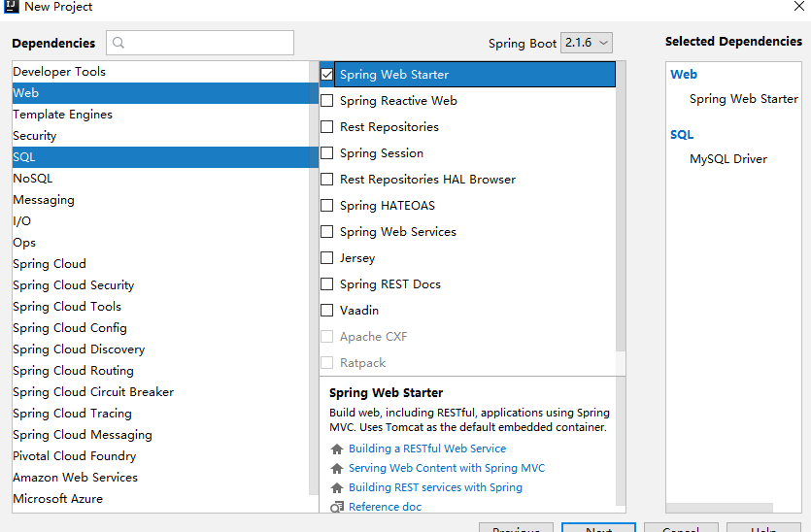Open the Messaging category
The height and width of the screenshot is (532, 811).
pyautogui.click(x=160, y=200)
